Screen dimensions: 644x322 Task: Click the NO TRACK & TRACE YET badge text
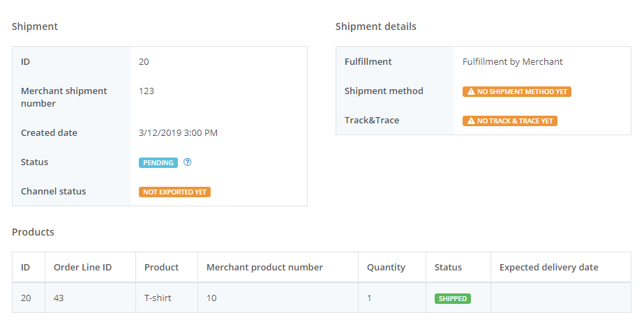click(514, 121)
